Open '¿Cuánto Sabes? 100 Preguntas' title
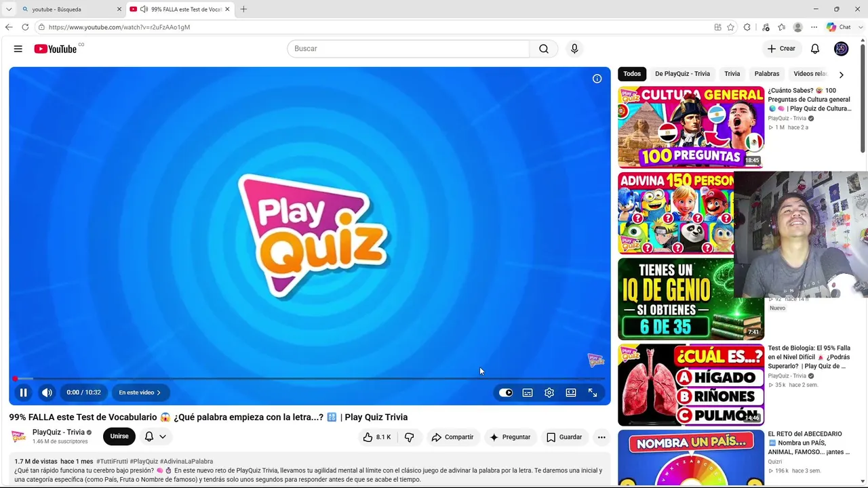The image size is (868, 488). (810, 100)
